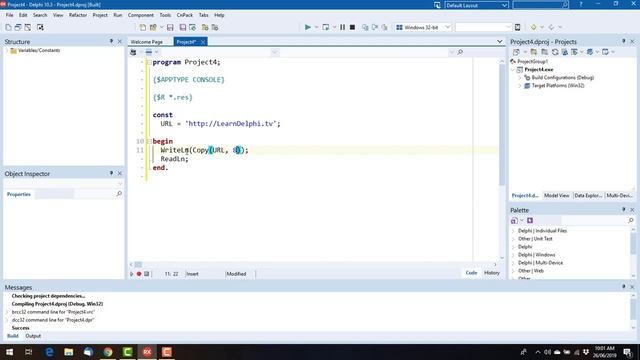This screenshot has height=360, width=640.
Task: Pin the Object Inspector panel
Action: tap(111, 173)
